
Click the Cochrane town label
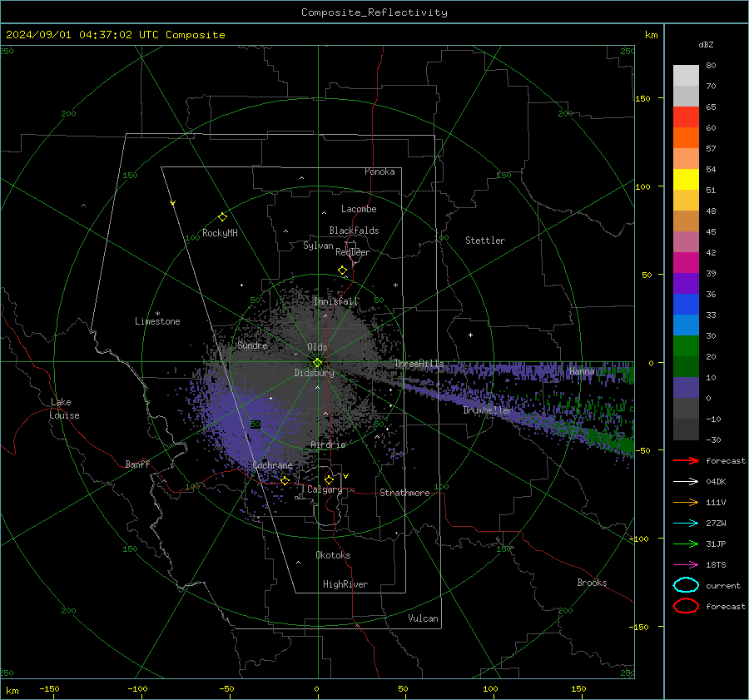point(272,465)
